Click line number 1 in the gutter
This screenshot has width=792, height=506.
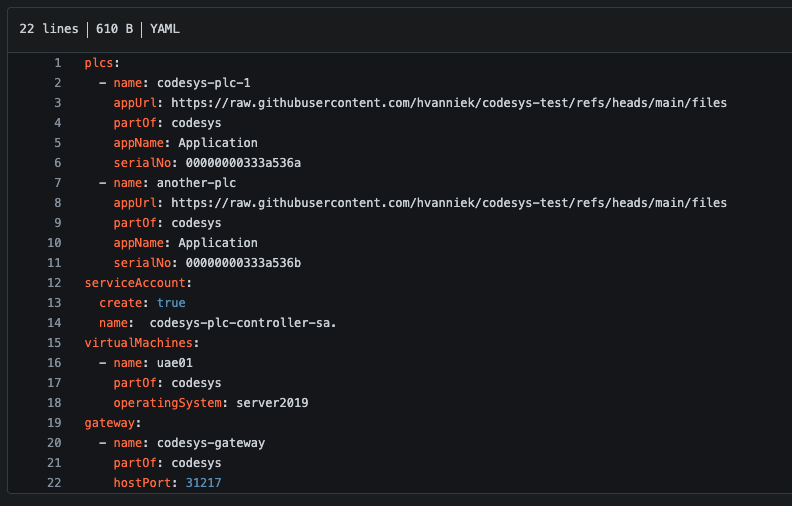click(x=58, y=63)
